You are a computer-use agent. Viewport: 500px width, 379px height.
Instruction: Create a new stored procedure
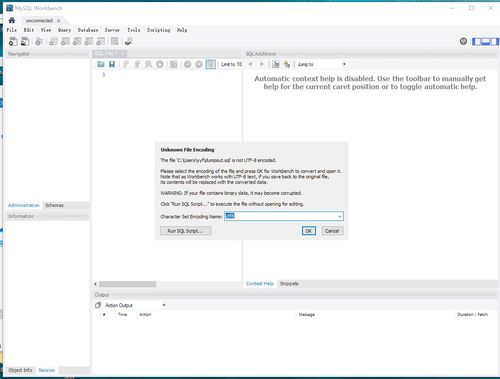tap(89, 41)
